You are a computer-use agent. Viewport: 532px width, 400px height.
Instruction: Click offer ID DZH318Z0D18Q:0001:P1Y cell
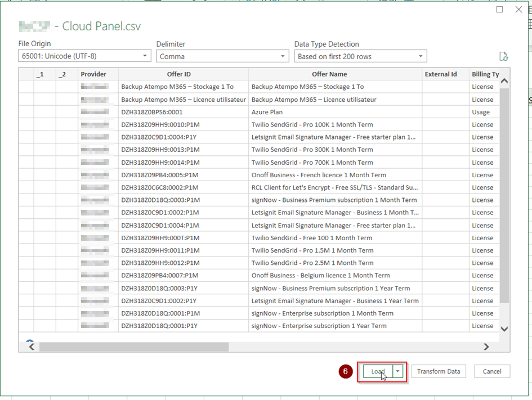pyautogui.click(x=183, y=326)
